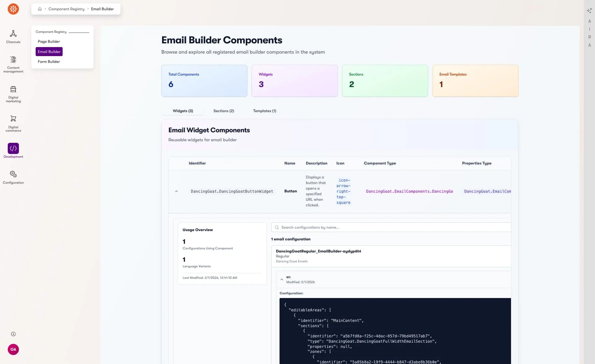
Task: Switch to Sections (2) tab
Action: point(223,111)
